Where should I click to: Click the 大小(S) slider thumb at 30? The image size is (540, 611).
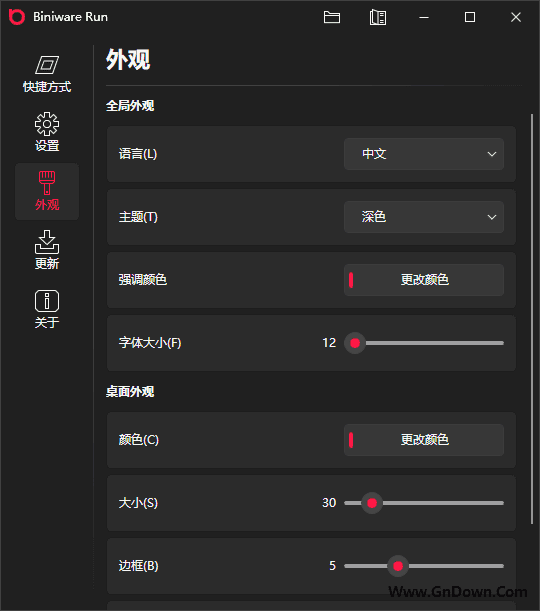click(x=372, y=503)
